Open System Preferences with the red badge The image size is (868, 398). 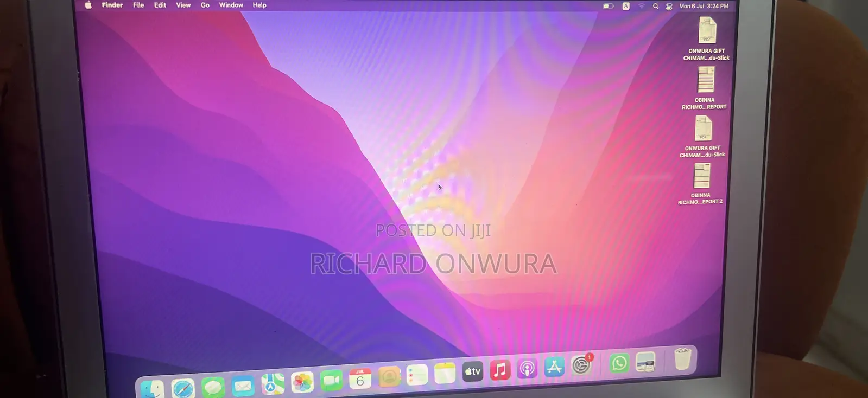(581, 365)
